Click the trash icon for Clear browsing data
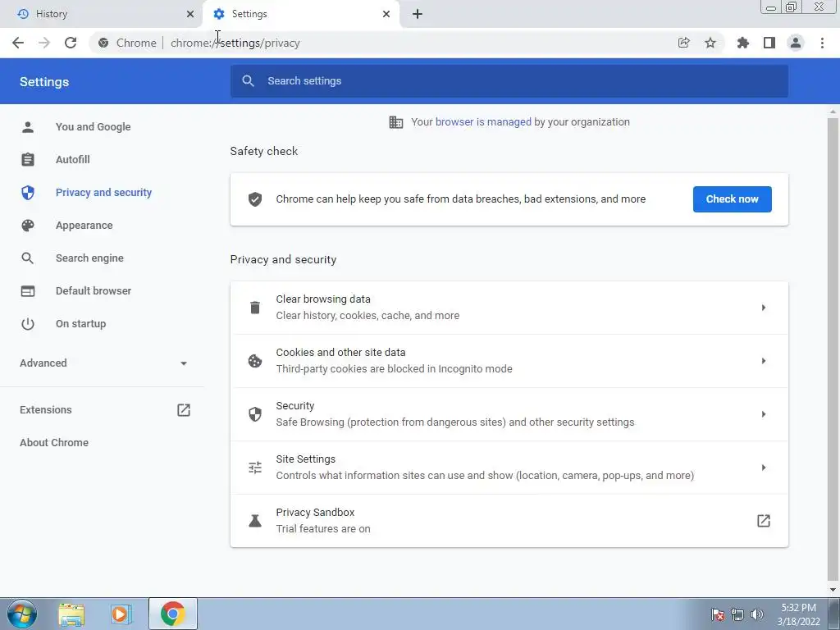This screenshot has height=630, width=840. [255, 308]
